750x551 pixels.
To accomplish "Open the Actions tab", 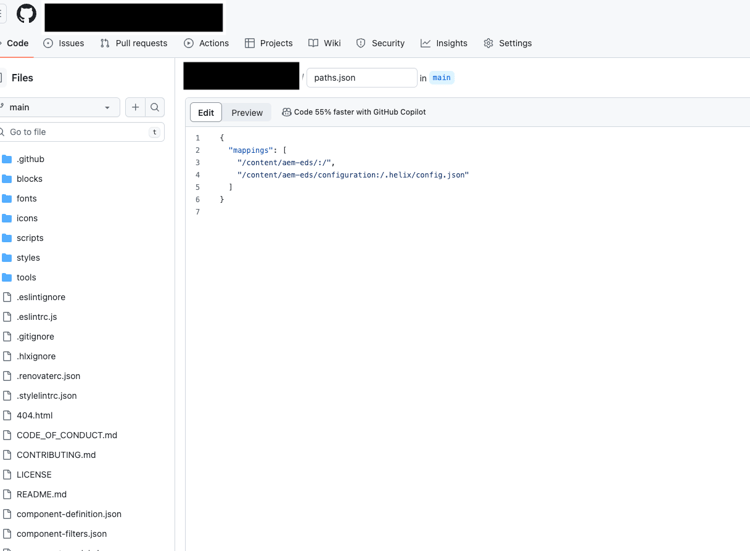I will tap(206, 43).
